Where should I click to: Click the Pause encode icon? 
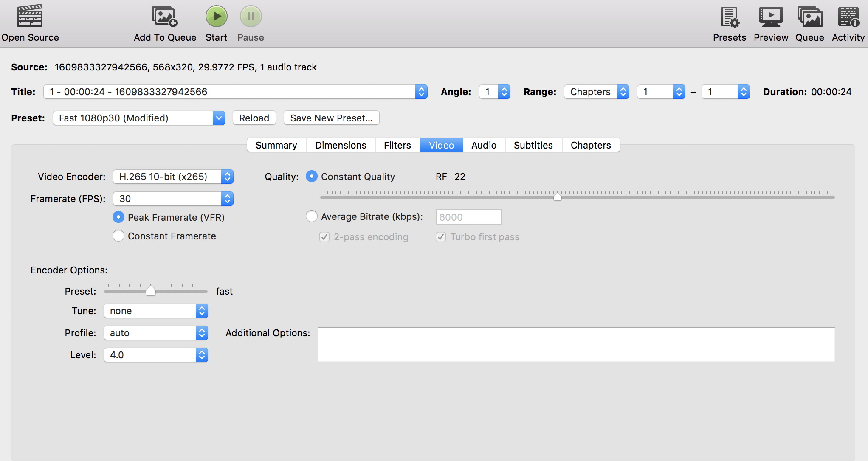[x=251, y=16]
